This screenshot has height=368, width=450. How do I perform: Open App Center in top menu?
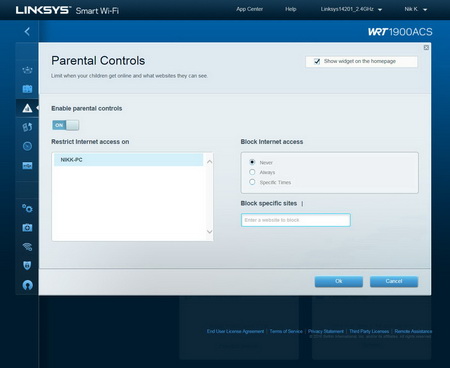tap(250, 9)
